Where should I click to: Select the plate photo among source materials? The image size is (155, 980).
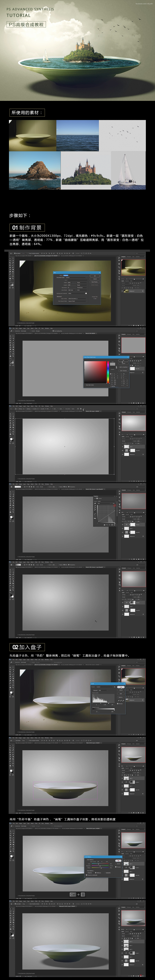[33, 136]
